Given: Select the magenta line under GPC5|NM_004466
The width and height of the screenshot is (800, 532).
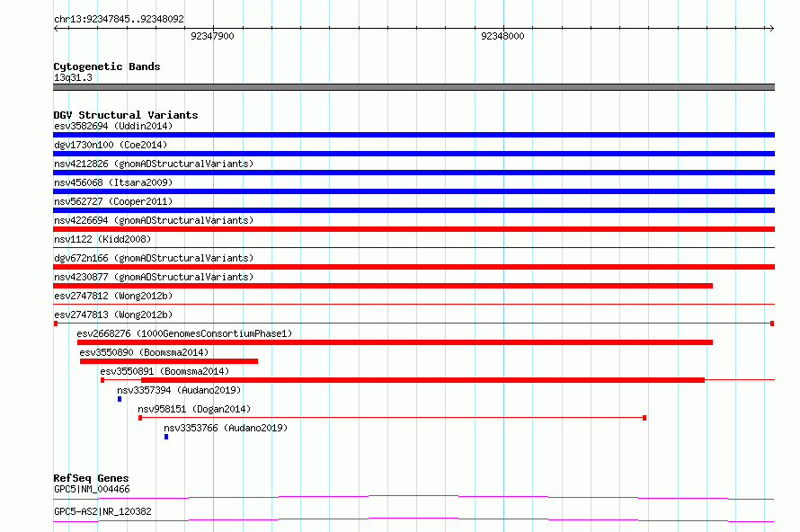Looking at the screenshot, I should [413, 497].
